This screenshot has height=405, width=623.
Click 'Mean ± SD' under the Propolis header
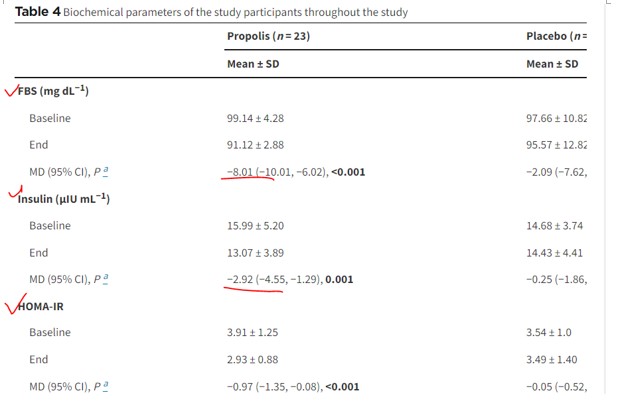(x=253, y=64)
